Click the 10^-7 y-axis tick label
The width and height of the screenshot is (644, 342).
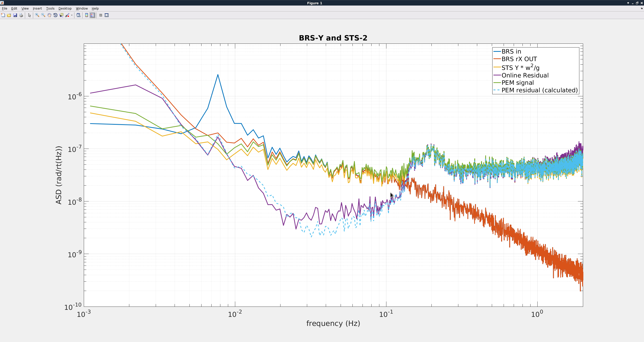pos(75,149)
